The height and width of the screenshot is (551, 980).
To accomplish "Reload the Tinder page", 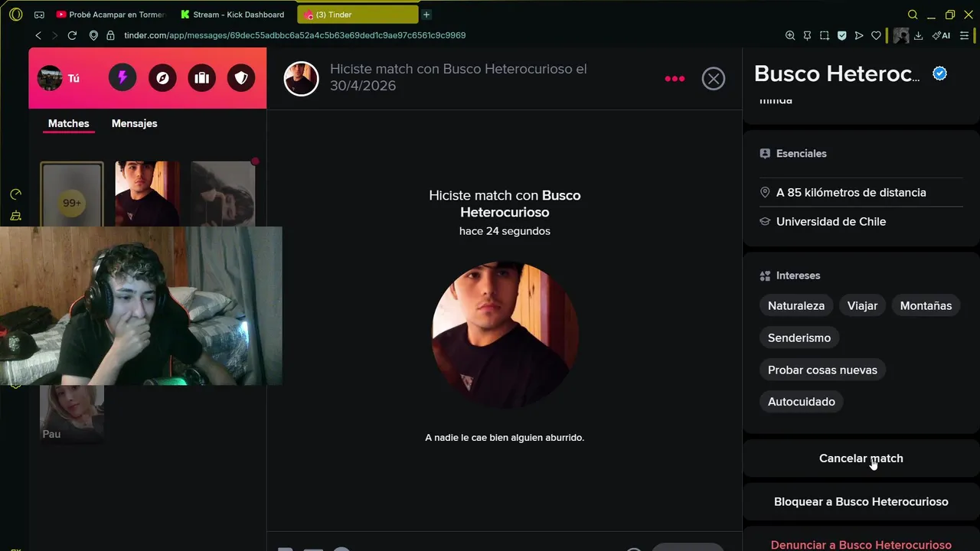I will point(72,35).
